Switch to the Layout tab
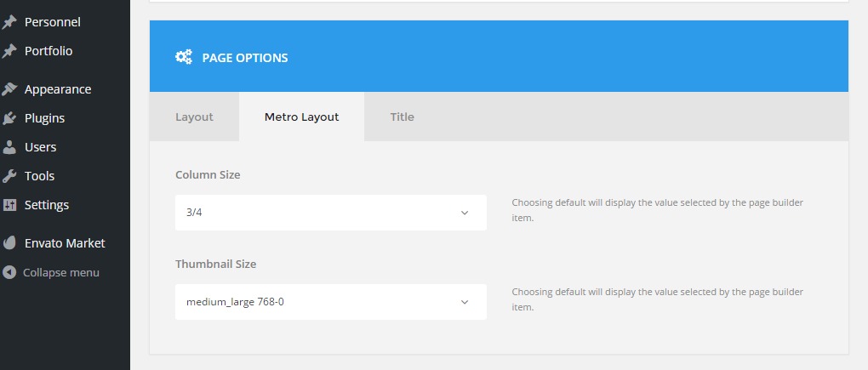The image size is (868, 370). click(194, 117)
